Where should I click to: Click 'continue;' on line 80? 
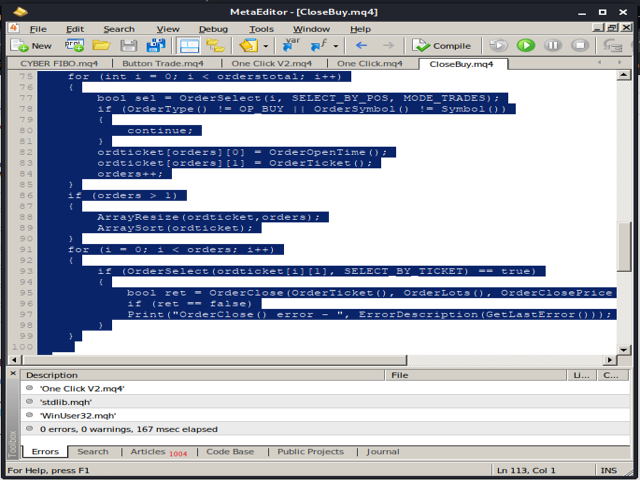(160, 131)
